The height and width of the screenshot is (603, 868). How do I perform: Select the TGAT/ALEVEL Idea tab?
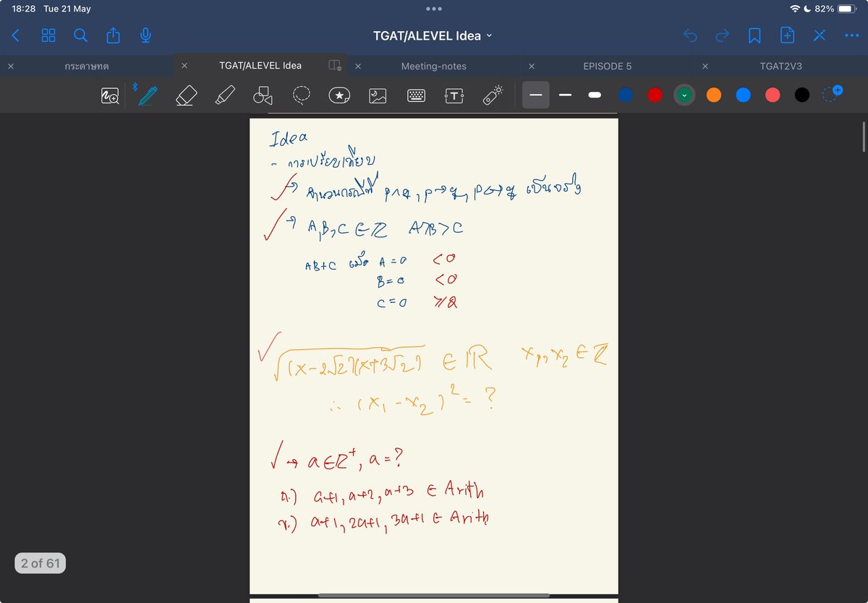click(x=260, y=66)
